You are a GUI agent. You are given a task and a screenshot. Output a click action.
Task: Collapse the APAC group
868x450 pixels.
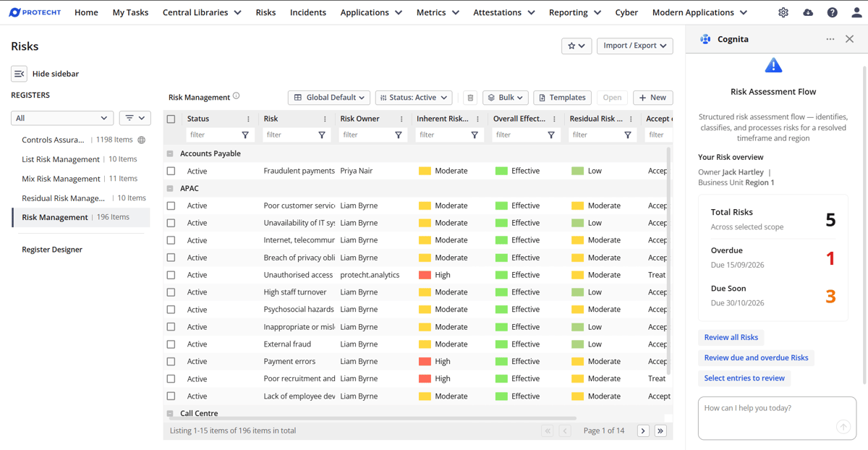[170, 188]
